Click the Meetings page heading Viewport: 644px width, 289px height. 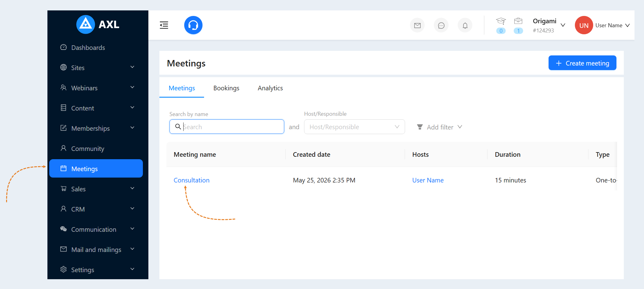coord(186,63)
